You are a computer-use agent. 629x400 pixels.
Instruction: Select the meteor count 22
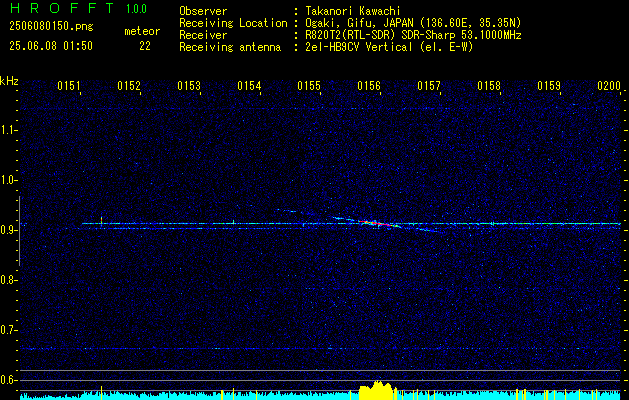(x=145, y=46)
